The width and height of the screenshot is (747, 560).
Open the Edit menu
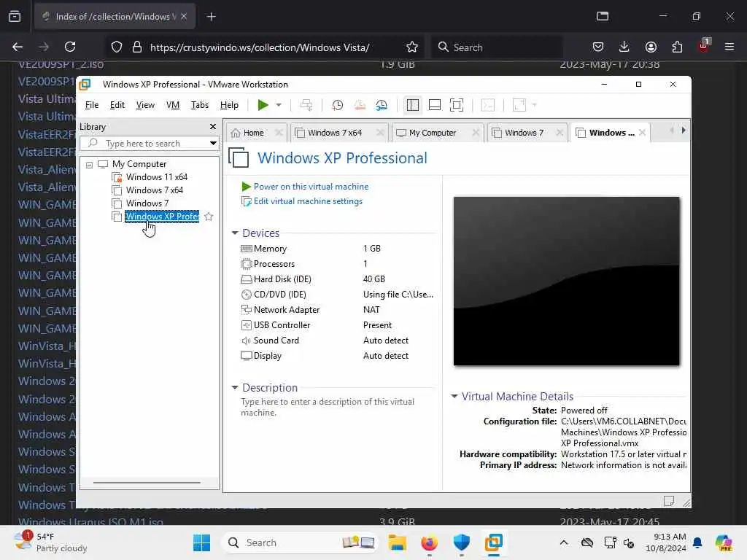pos(117,105)
